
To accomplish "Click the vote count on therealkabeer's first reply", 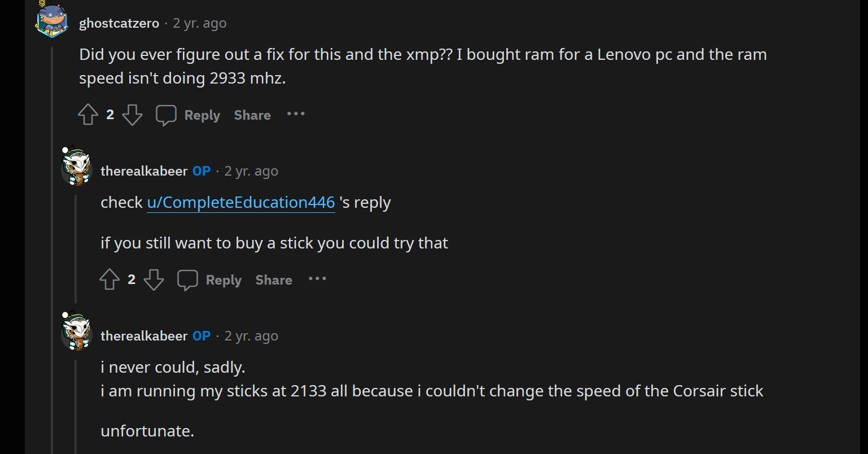I will tap(131, 279).
